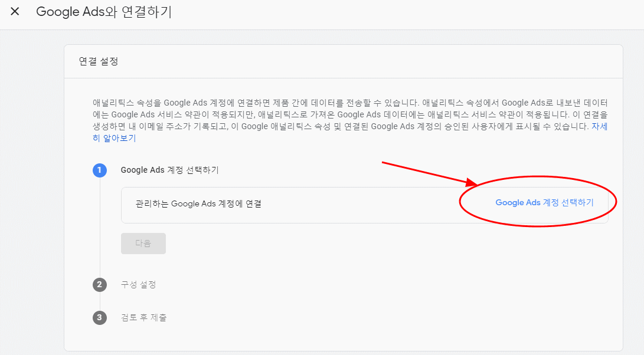Click the 관리하는 Google Ads 계정에 연결 text

(198, 203)
